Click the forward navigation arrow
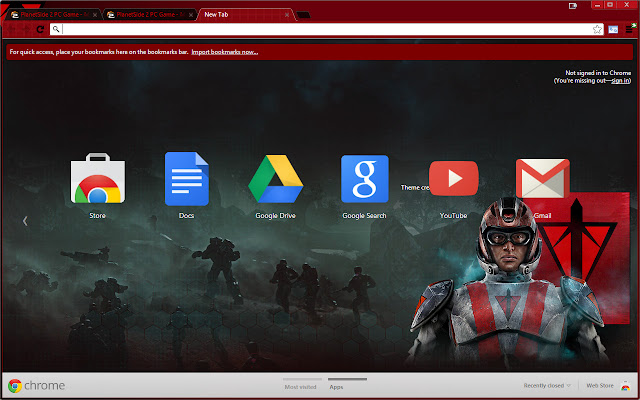The width and height of the screenshot is (640, 400). tap(26, 29)
